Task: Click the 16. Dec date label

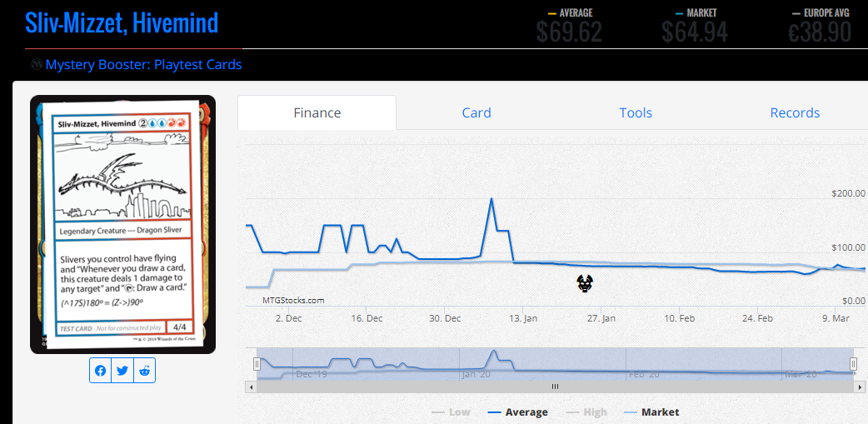Action: click(367, 318)
